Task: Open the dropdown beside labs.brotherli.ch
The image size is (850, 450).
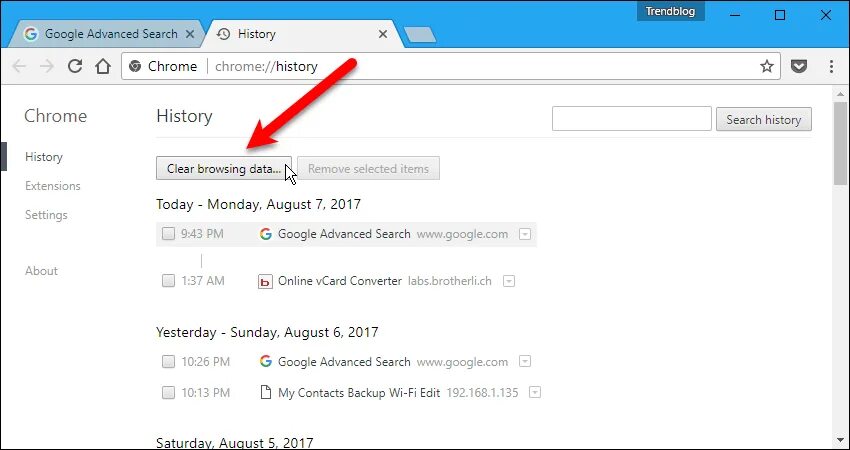Action: [508, 281]
